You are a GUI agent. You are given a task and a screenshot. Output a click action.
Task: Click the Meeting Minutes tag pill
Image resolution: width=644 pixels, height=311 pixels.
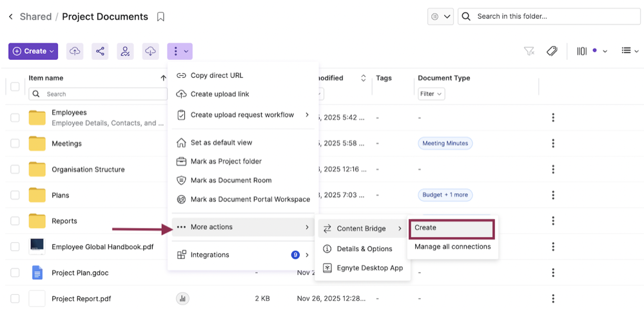pyautogui.click(x=445, y=144)
